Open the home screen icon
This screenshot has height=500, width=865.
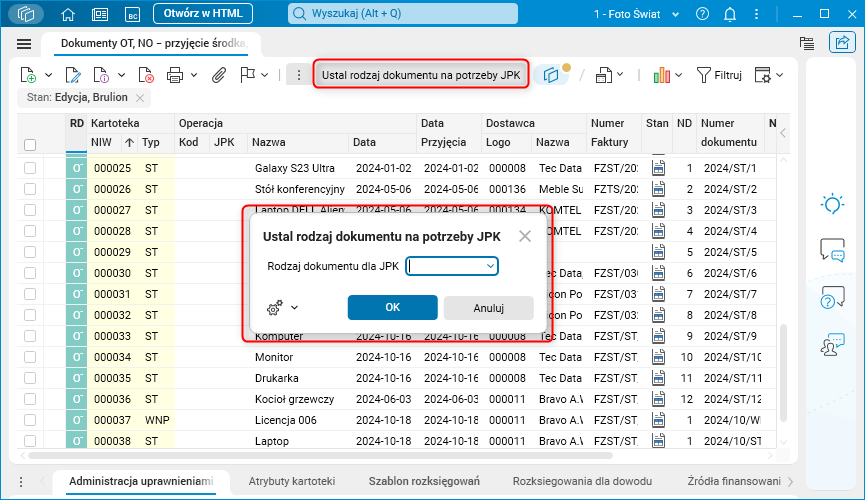pyautogui.click(x=68, y=14)
